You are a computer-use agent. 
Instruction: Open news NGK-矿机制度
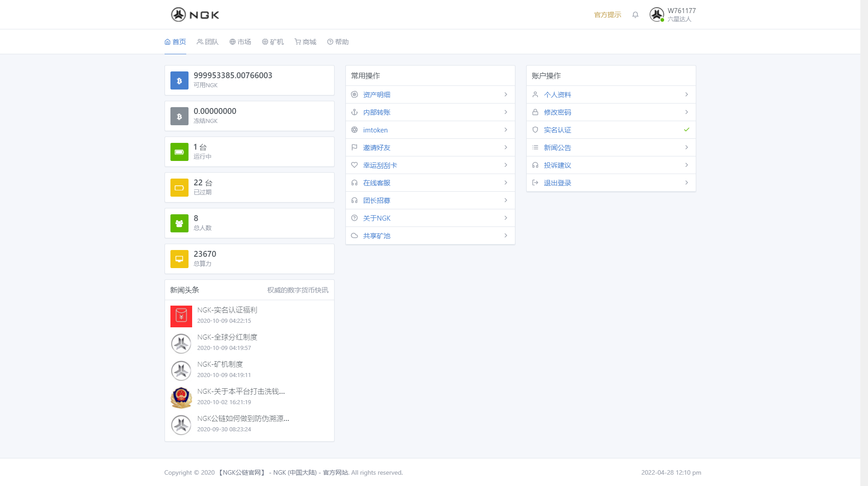[x=220, y=364]
